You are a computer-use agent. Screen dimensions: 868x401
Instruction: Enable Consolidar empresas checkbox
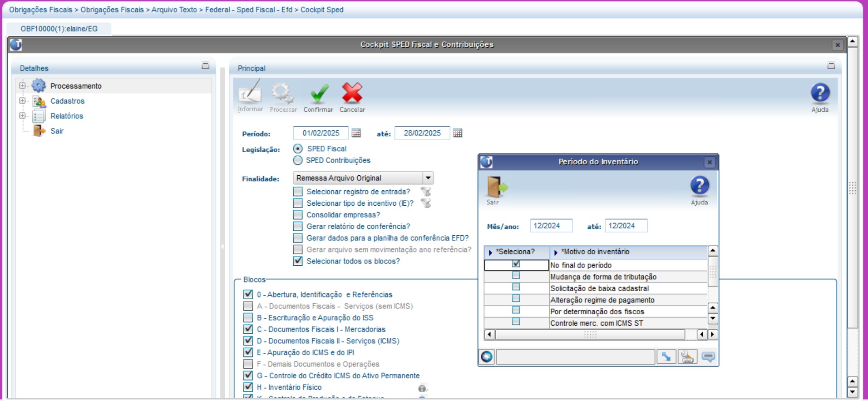coord(298,214)
